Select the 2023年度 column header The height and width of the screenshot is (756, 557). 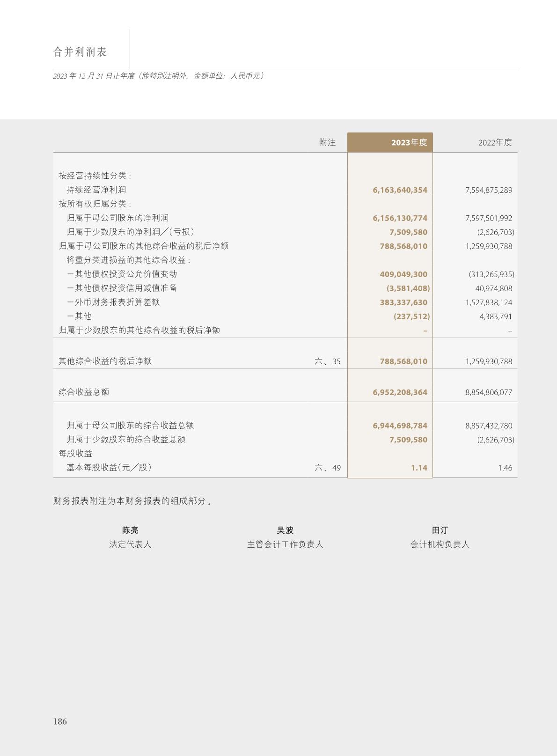pyautogui.click(x=409, y=142)
